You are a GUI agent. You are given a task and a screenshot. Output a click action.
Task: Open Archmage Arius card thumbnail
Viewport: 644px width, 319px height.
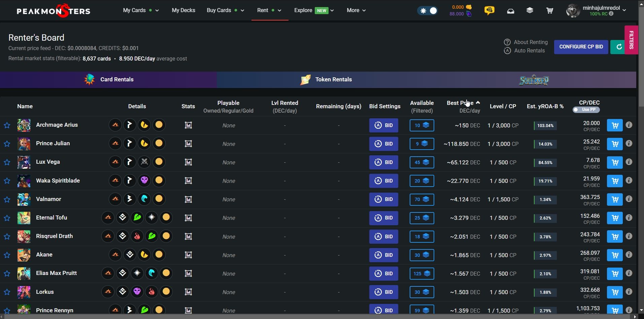24,125
